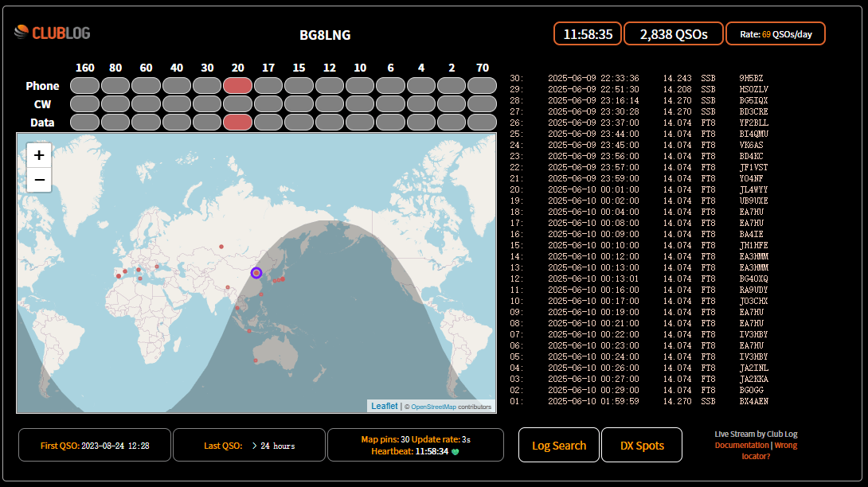Click the map pin in Western Australia
The width and height of the screenshot is (868, 487).
(x=255, y=360)
